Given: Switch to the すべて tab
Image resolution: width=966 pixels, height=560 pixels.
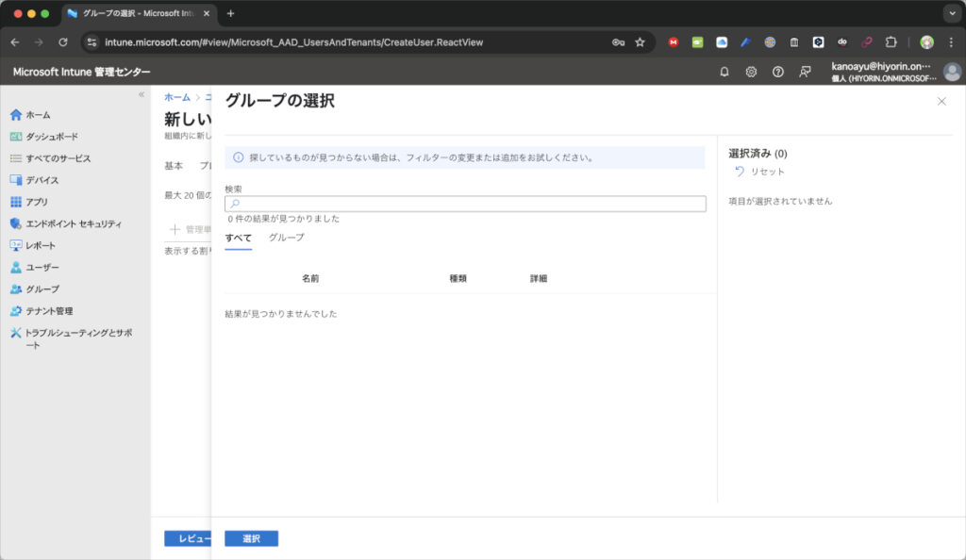Looking at the screenshot, I should click(x=239, y=239).
